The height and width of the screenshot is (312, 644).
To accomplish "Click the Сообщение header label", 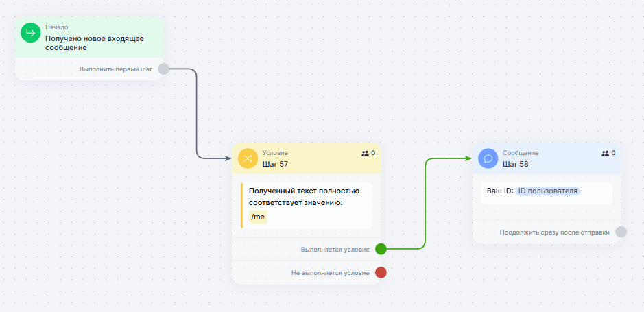I will (521, 153).
